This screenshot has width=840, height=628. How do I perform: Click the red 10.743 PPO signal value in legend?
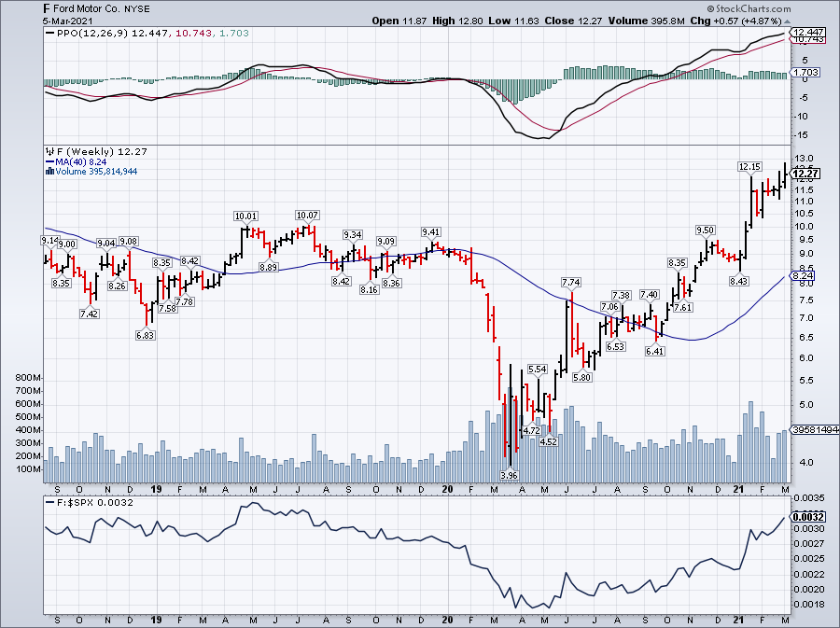click(193, 34)
